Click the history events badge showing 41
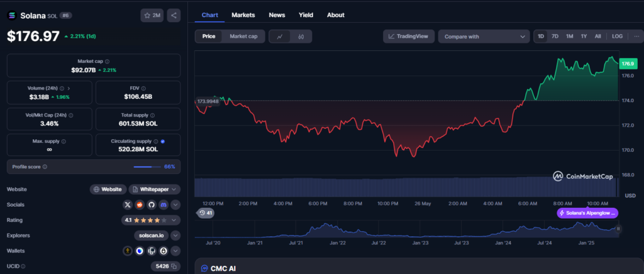Image resolution: width=644 pixels, height=274 pixels. click(x=206, y=213)
